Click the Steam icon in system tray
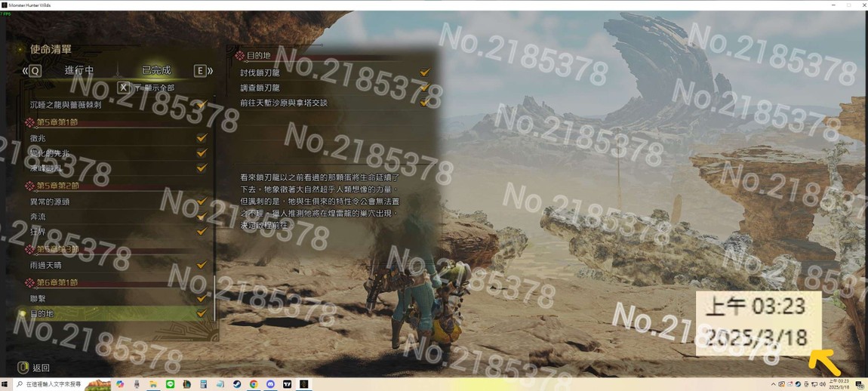 point(798,384)
